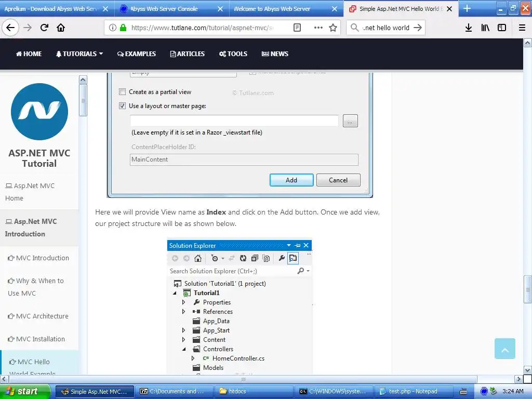This screenshot has height=399, width=532.
Task: Open a new tab with plus button
Action: pyautogui.click(x=467, y=8)
